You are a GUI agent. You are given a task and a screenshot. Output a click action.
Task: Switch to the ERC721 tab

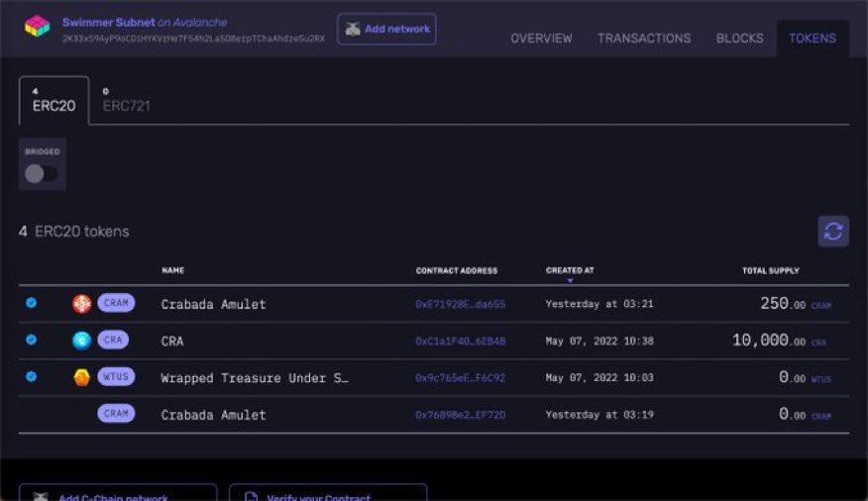tap(126, 100)
